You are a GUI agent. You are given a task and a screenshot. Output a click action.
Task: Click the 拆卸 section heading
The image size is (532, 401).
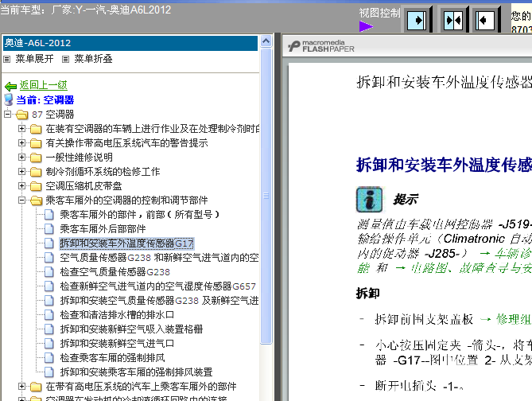pos(367,294)
